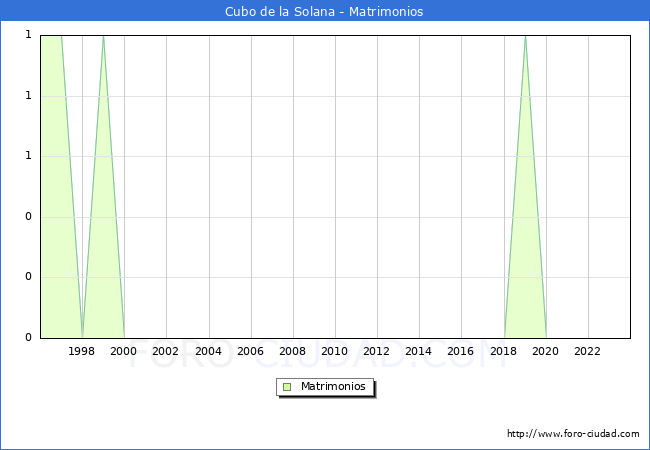
Task: Click the 2004 x-axis label
Action: click(208, 351)
